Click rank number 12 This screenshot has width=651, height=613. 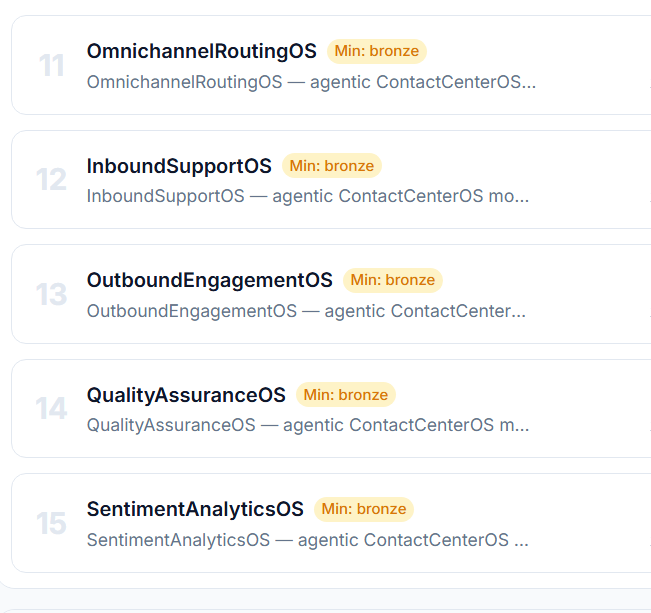51,180
